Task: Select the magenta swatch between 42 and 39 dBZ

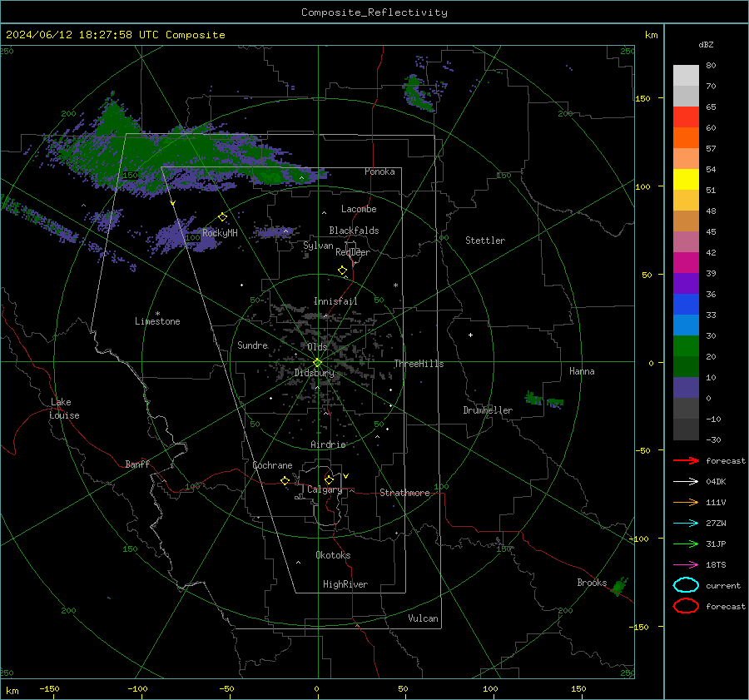Action: pos(686,263)
